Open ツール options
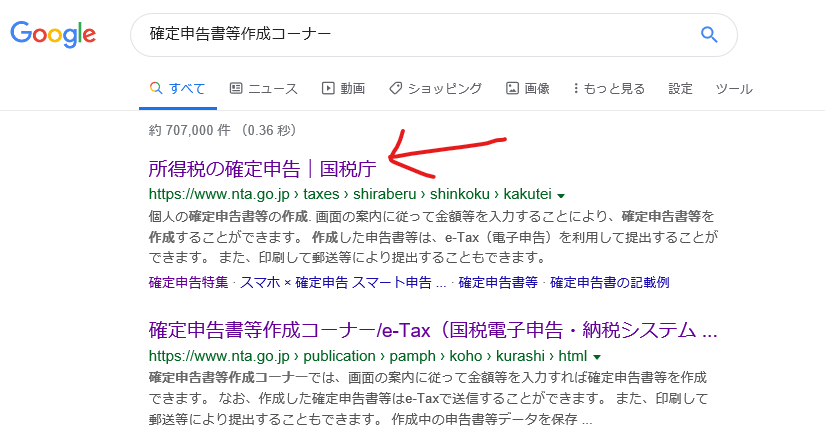 pyautogui.click(x=734, y=88)
